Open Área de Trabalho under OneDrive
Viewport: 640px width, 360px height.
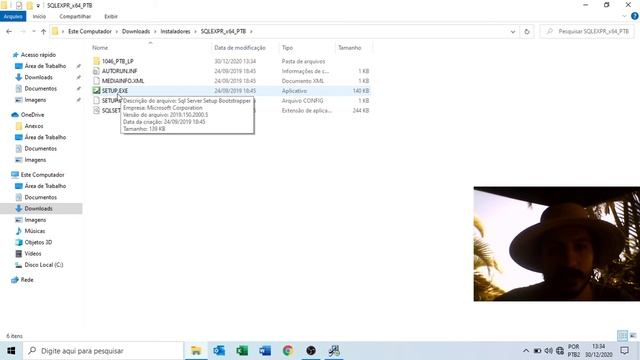[x=45, y=137]
